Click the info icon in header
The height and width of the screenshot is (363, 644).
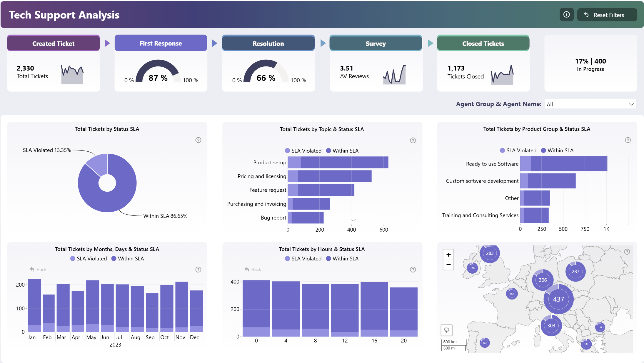(566, 15)
